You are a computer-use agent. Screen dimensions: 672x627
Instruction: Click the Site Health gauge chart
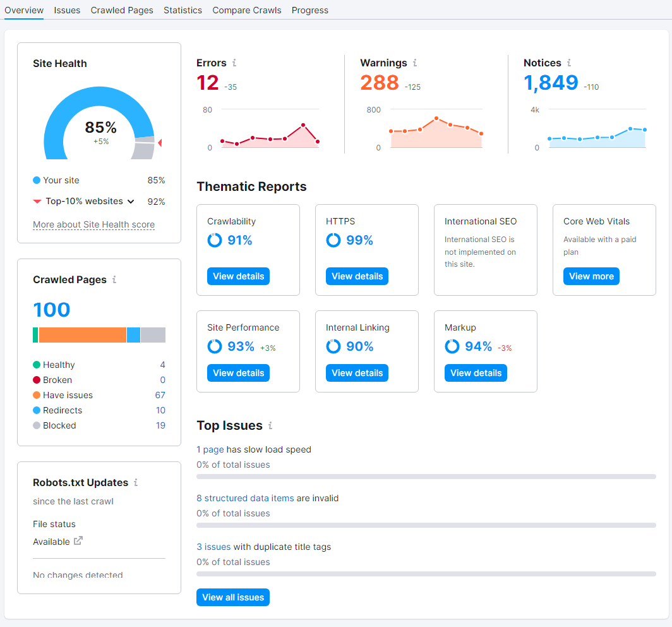(x=99, y=123)
